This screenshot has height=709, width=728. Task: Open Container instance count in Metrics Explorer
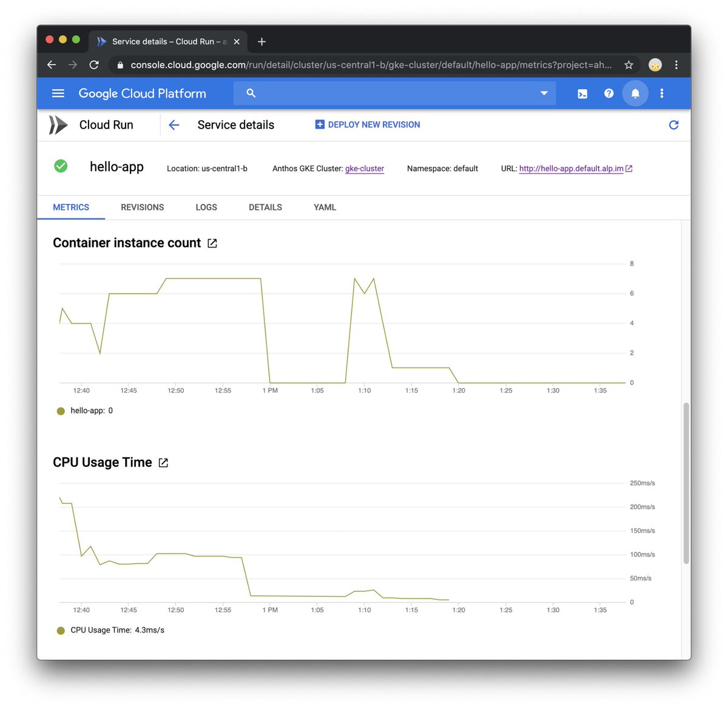212,243
